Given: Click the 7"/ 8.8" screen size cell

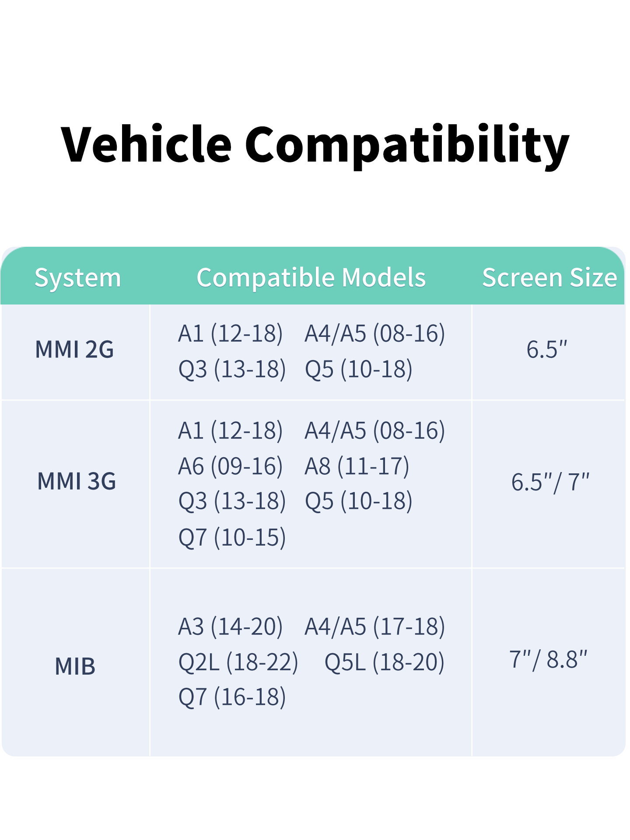Looking at the screenshot, I should click(x=548, y=660).
